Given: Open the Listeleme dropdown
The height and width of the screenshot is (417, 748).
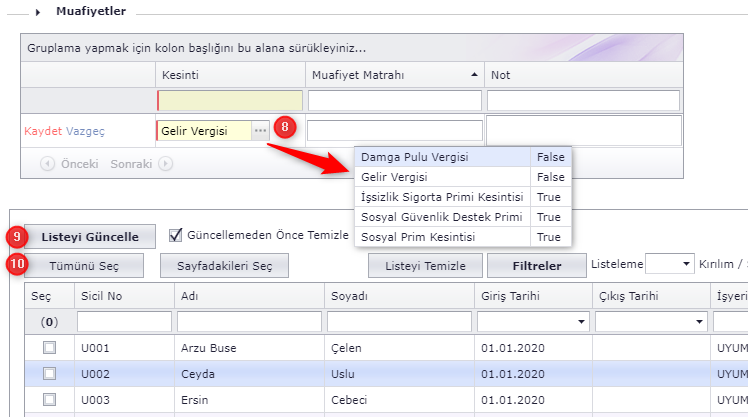Looking at the screenshot, I should [686, 264].
